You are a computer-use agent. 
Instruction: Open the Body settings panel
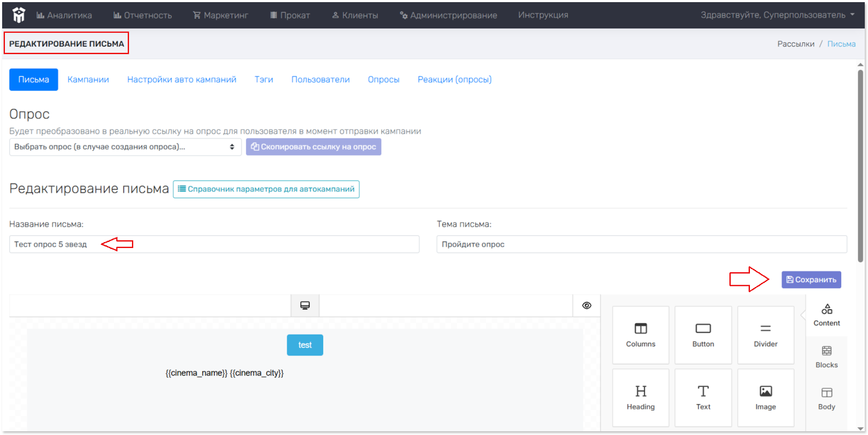pos(826,399)
